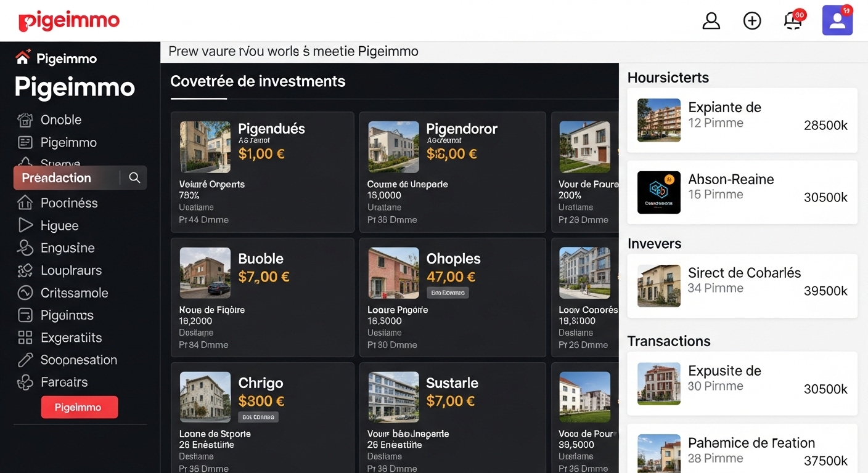Open the notifications bell icon
This screenshot has height=473, width=868.
793,21
